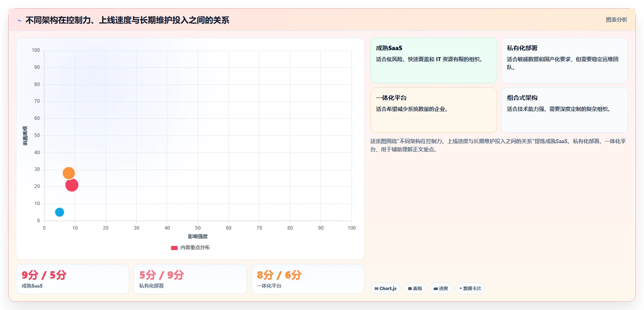Select the 8分 / 6分 一体化平台 score card
This screenshot has width=644, height=310.
point(308,279)
